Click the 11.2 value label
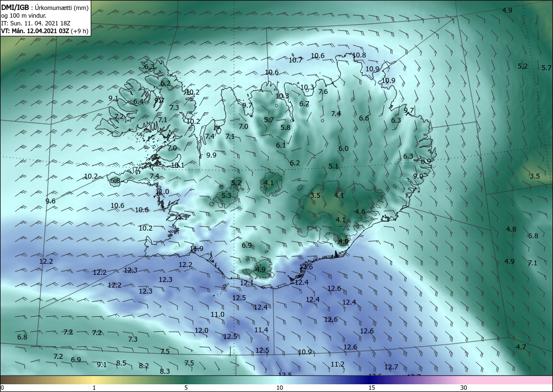This screenshot has height=392, width=553. coord(337,364)
